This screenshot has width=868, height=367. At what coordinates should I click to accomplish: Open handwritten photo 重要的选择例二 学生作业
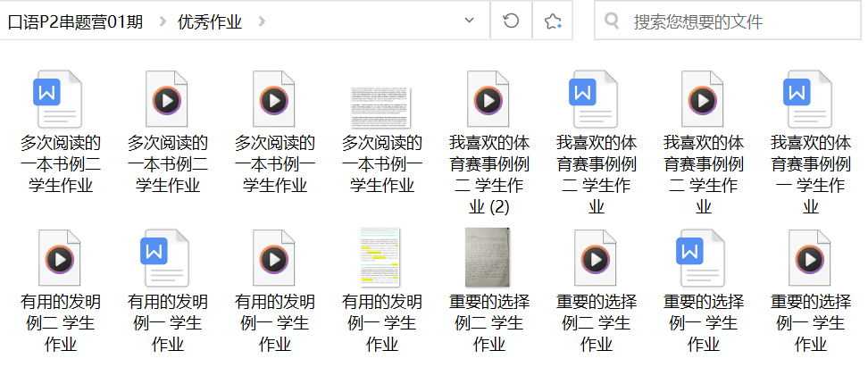click(488, 258)
